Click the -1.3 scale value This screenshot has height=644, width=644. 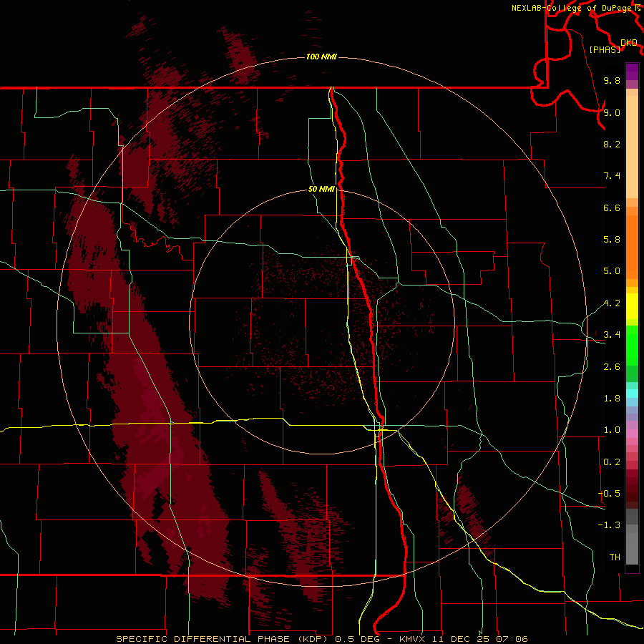609,525
